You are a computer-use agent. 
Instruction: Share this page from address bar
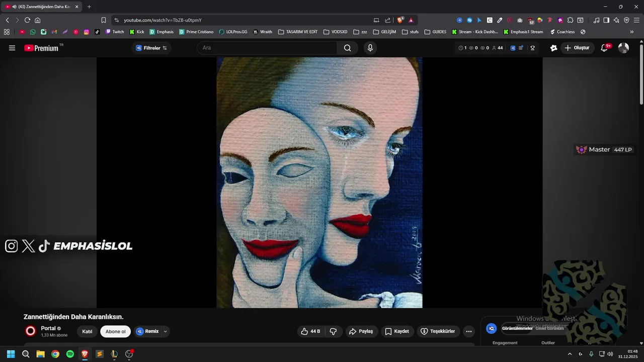tap(387, 20)
